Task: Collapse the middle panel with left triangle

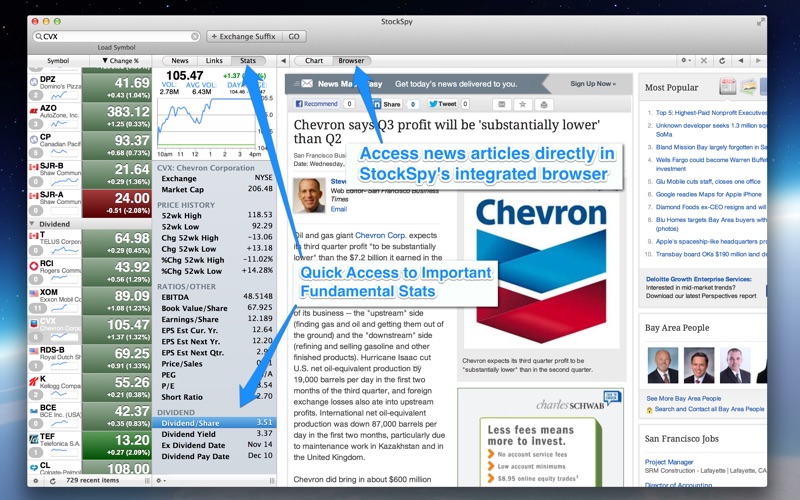Action: (x=283, y=61)
